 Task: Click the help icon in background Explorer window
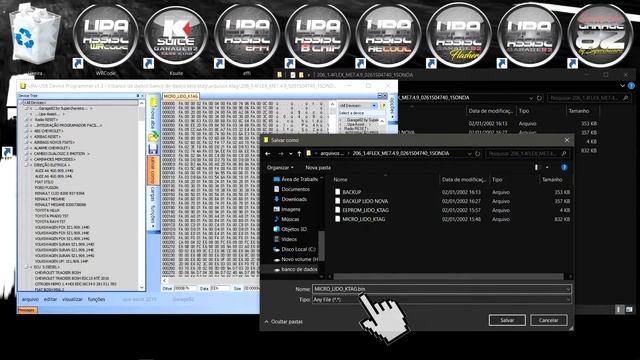point(631,86)
